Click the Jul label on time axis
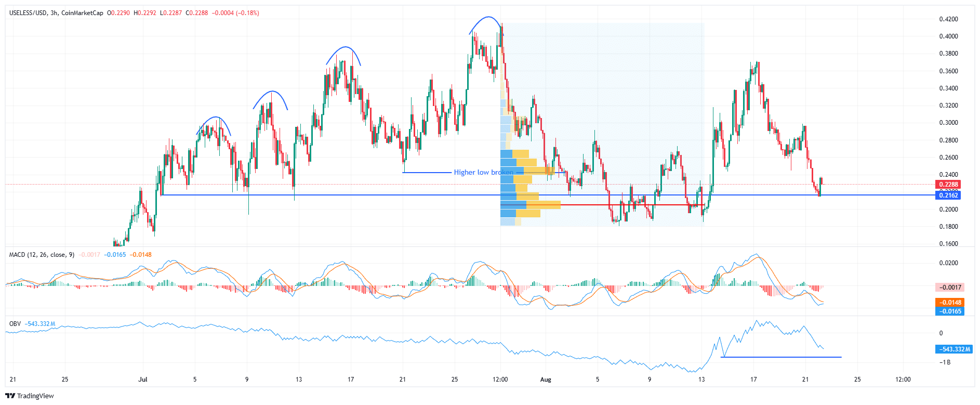 point(143,380)
